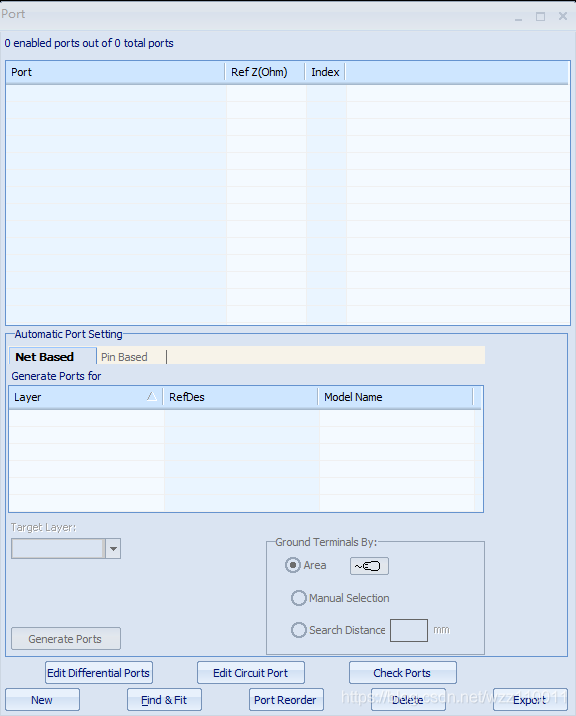Sort by the RefDes column header

pyautogui.click(x=241, y=397)
